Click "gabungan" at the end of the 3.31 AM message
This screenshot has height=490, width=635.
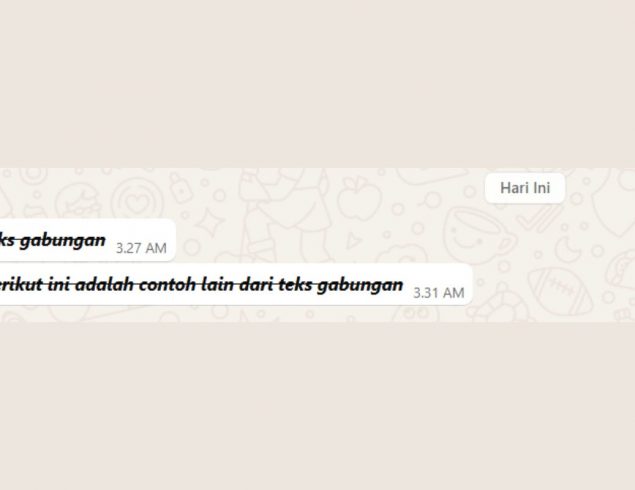pyautogui.click(x=360, y=285)
